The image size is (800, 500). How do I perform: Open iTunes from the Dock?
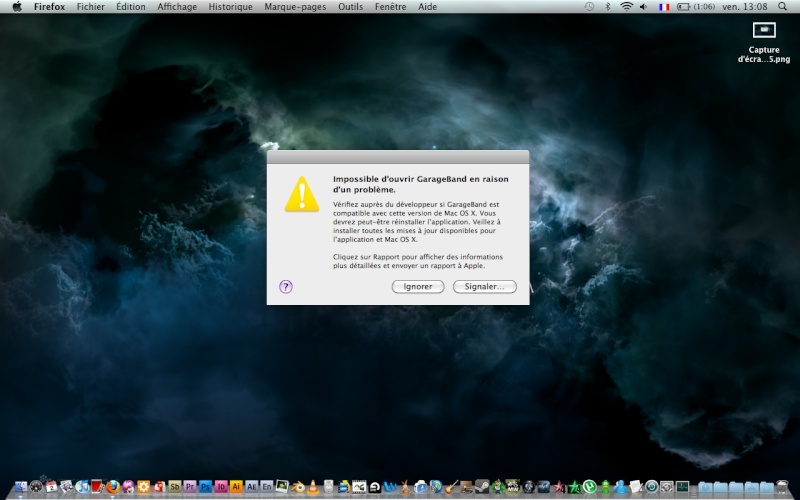[82, 487]
